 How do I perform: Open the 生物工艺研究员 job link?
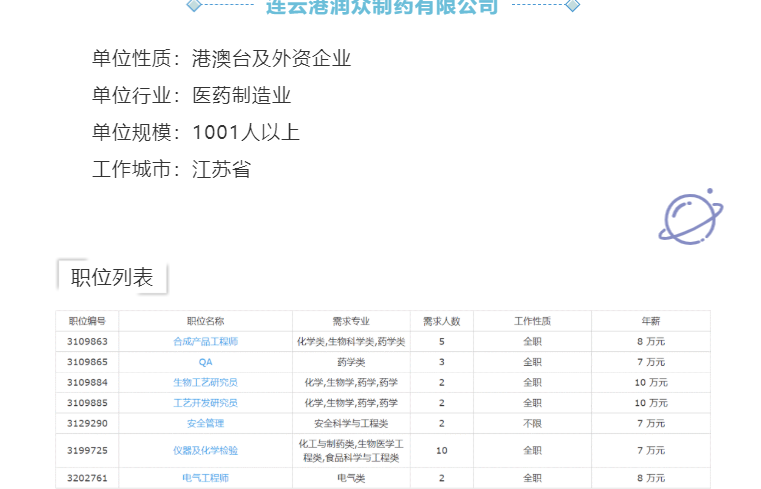[205, 382]
